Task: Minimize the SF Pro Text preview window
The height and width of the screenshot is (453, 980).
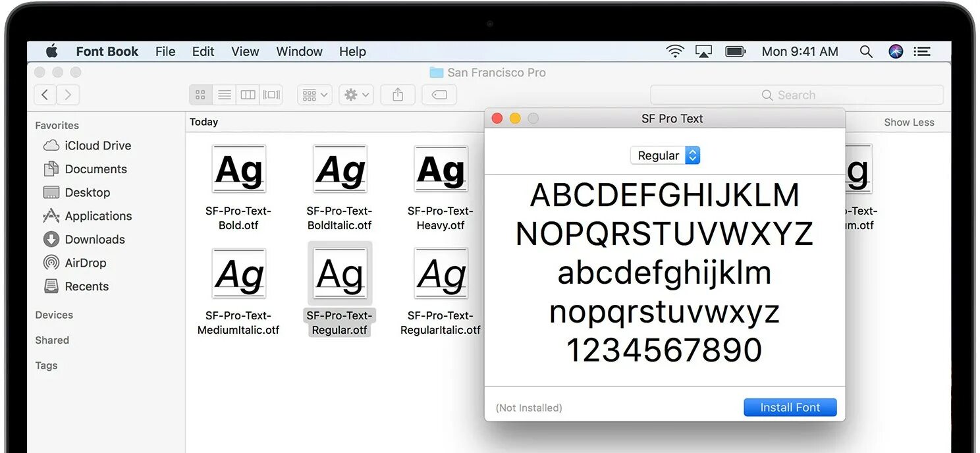Action: point(515,119)
